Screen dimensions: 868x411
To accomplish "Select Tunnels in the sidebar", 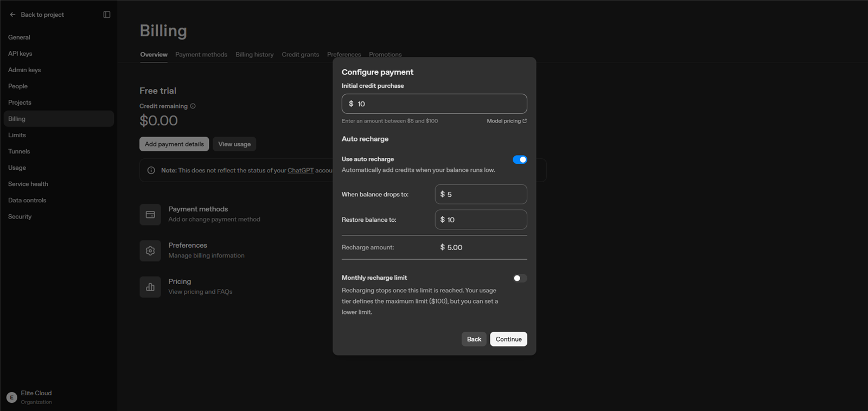I will (x=59, y=151).
